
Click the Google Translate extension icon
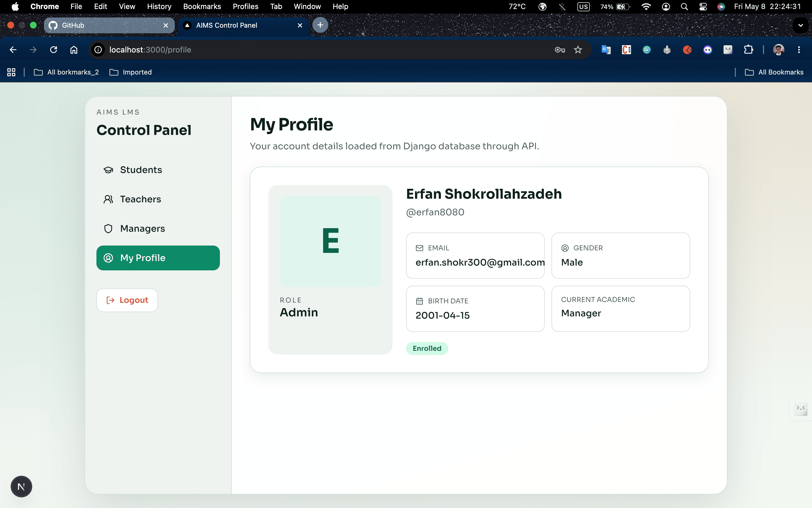[606, 50]
